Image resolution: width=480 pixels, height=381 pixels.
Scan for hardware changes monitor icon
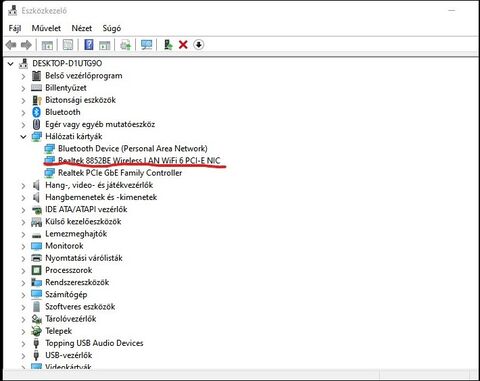tap(146, 45)
